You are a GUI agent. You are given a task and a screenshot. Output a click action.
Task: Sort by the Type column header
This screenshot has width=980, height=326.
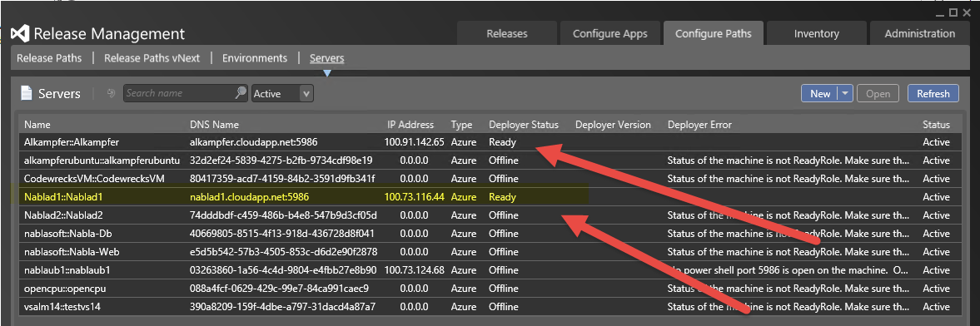[462, 125]
